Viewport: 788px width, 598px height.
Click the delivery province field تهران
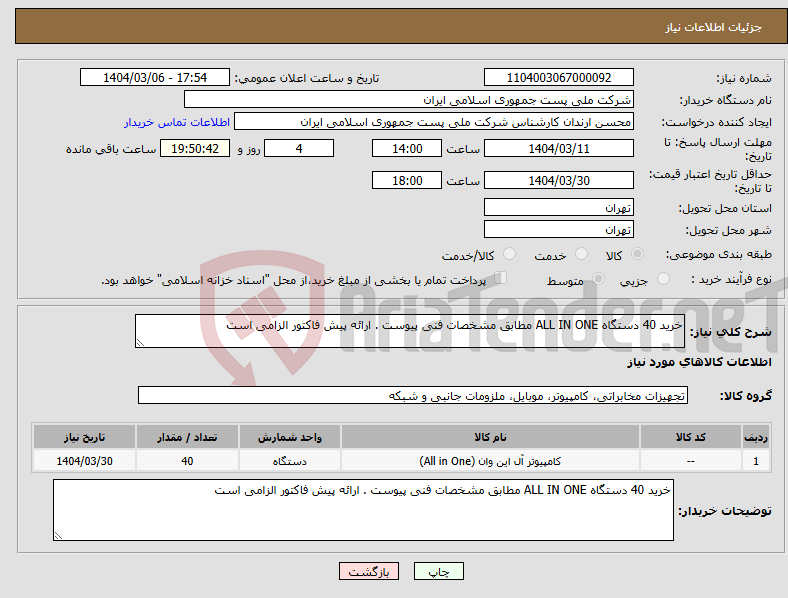click(558, 207)
